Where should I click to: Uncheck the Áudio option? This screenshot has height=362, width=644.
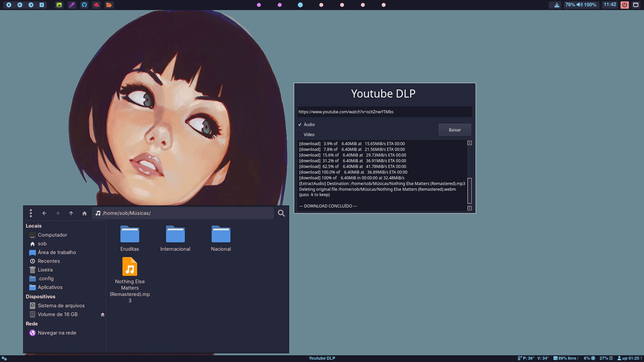click(300, 124)
